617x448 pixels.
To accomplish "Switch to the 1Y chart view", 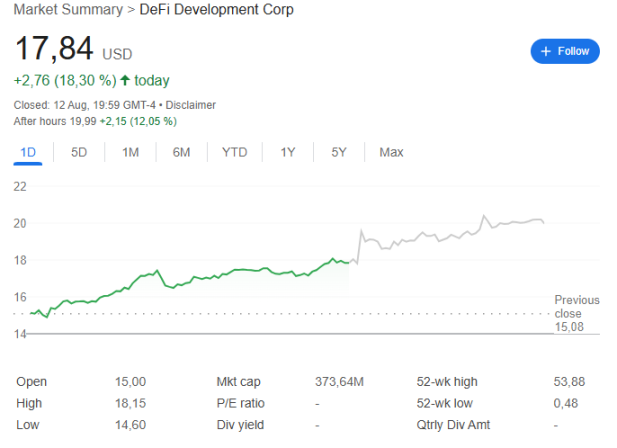I will click(x=287, y=152).
